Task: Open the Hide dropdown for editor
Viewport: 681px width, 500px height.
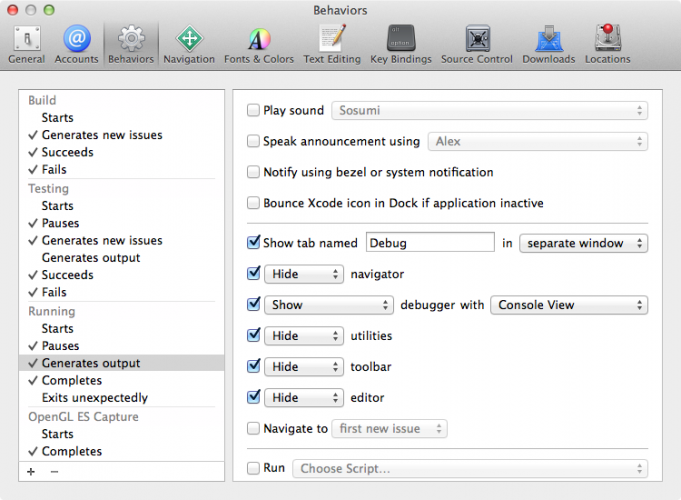Action: pyautogui.click(x=304, y=397)
